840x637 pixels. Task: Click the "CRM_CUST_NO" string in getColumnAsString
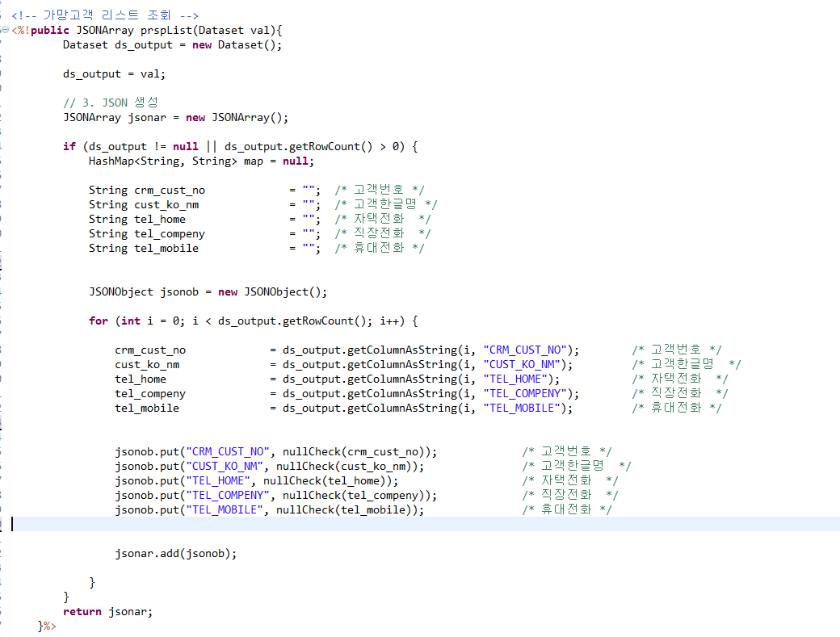click(525, 350)
